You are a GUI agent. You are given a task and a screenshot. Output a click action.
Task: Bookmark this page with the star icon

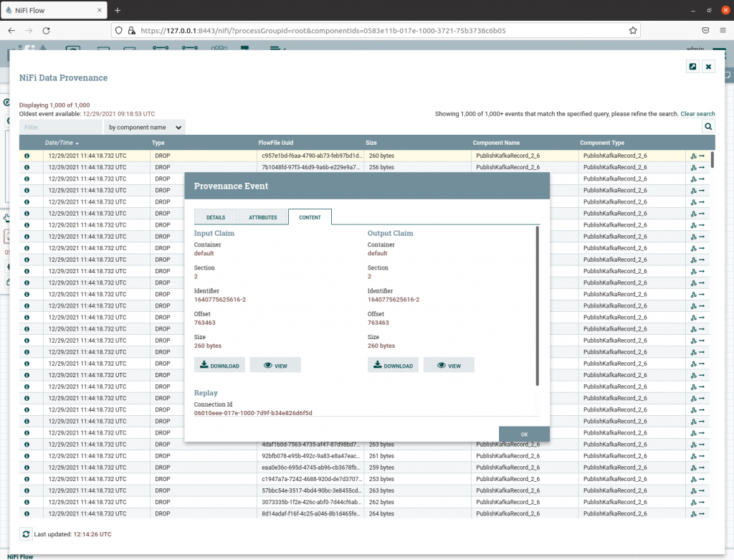coord(633,31)
